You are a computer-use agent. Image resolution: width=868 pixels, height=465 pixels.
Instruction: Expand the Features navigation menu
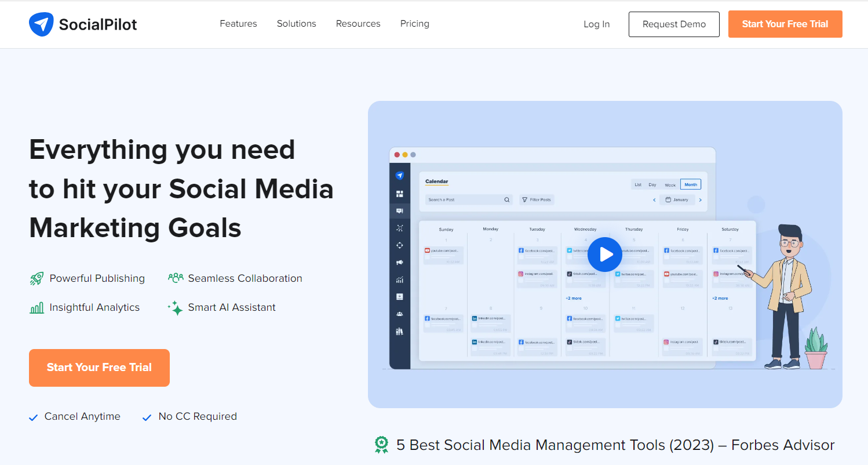238,24
